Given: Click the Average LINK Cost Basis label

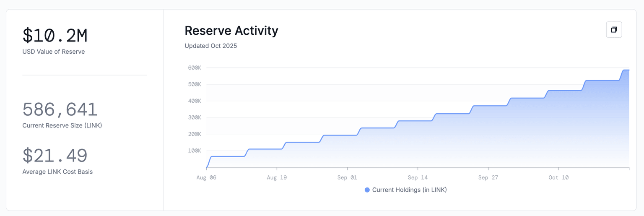Looking at the screenshot, I should pyautogui.click(x=57, y=172).
